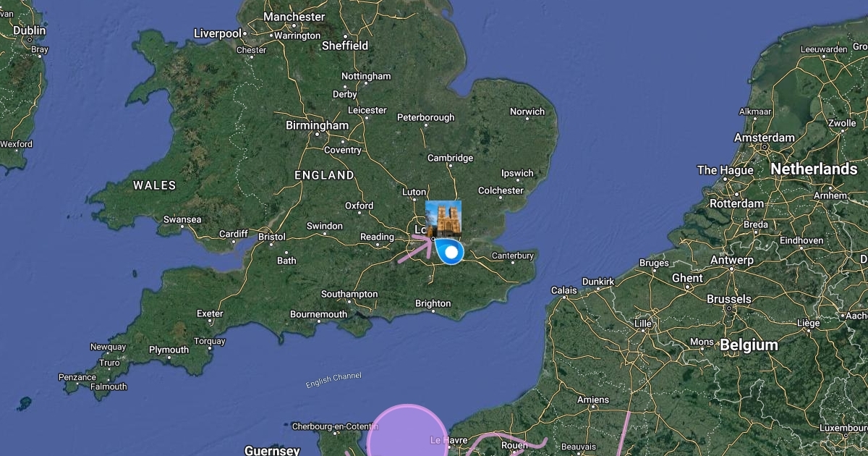This screenshot has height=456, width=868.
Task: Click the Belgium country label
Action: tap(749, 345)
